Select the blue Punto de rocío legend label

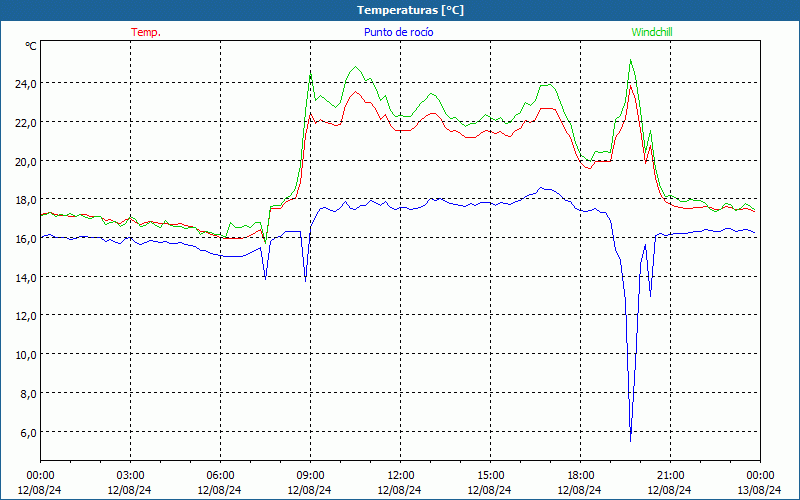tap(398, 32)
